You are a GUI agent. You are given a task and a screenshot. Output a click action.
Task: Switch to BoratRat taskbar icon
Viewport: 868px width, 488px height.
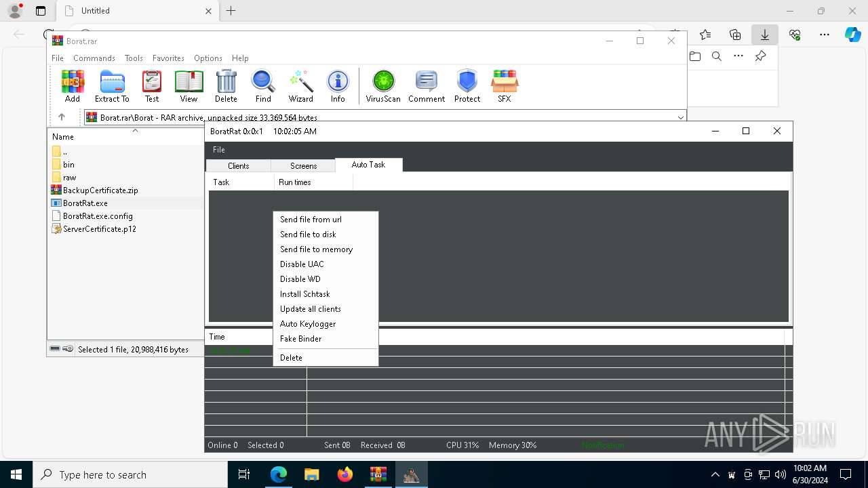point(411,474)
